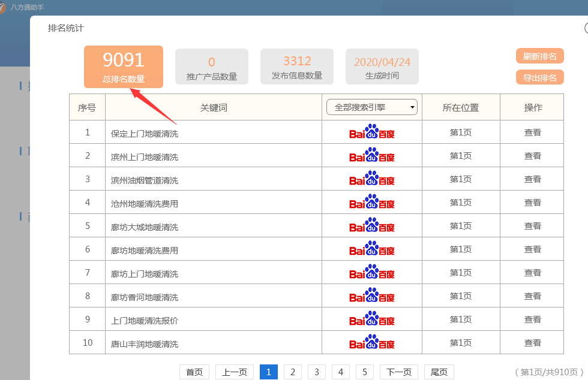
Task: Select page 3 in pagination
Action: point(317,372)
